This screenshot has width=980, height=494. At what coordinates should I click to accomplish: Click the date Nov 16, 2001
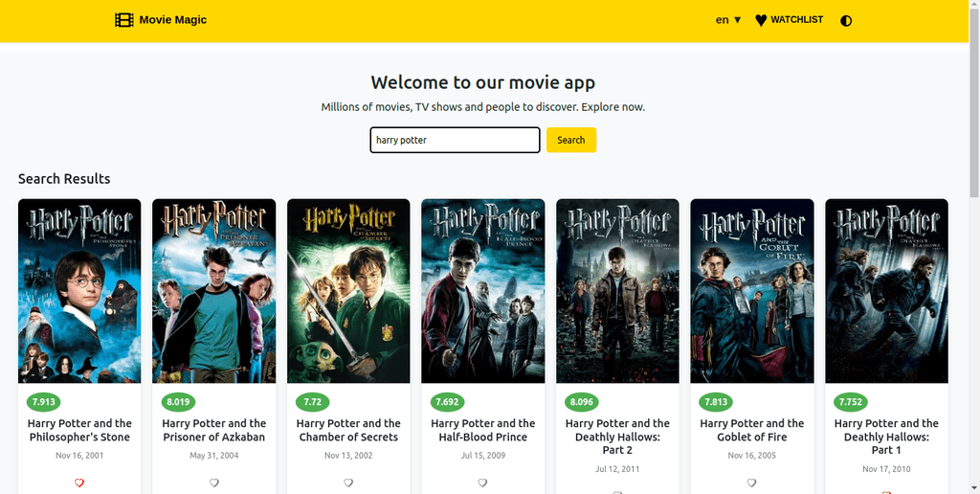tap(79, 456)
